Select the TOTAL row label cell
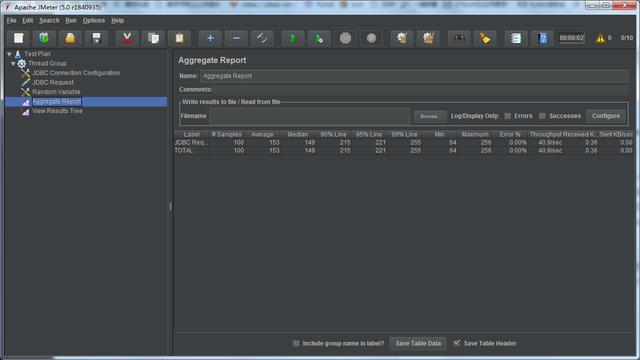 [191, 151]
